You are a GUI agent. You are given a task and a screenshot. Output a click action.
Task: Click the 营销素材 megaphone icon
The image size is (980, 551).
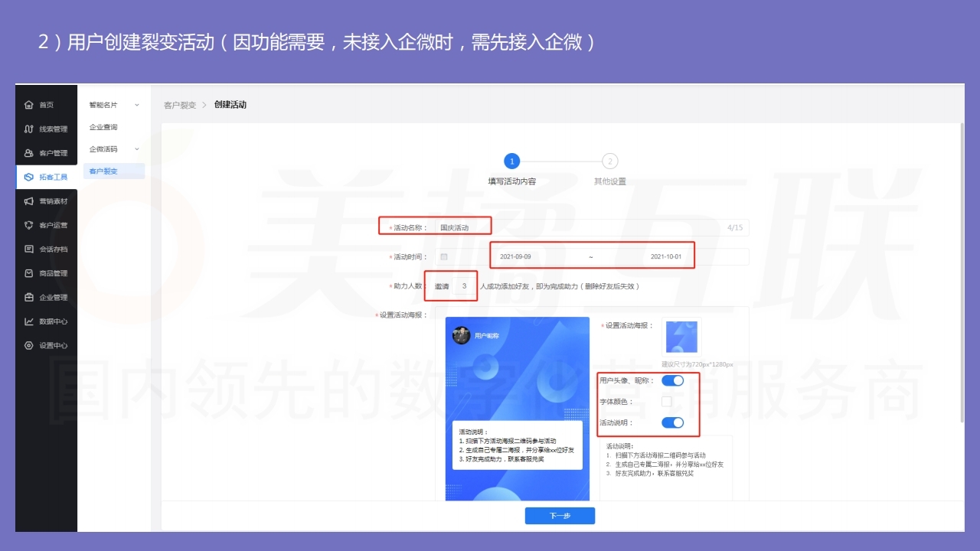click(29, 201)
